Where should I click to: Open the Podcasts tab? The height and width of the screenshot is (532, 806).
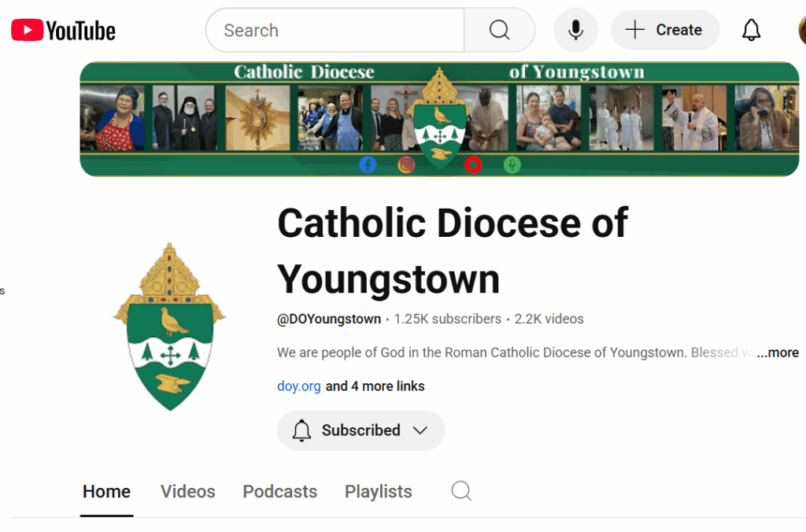[279, 492]
